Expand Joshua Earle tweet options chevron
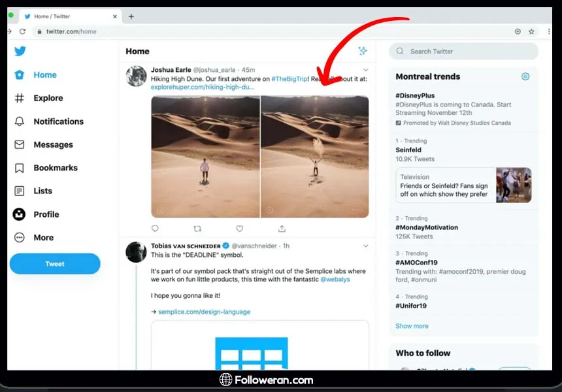This screenshot has height=392, width=562. 366,70
